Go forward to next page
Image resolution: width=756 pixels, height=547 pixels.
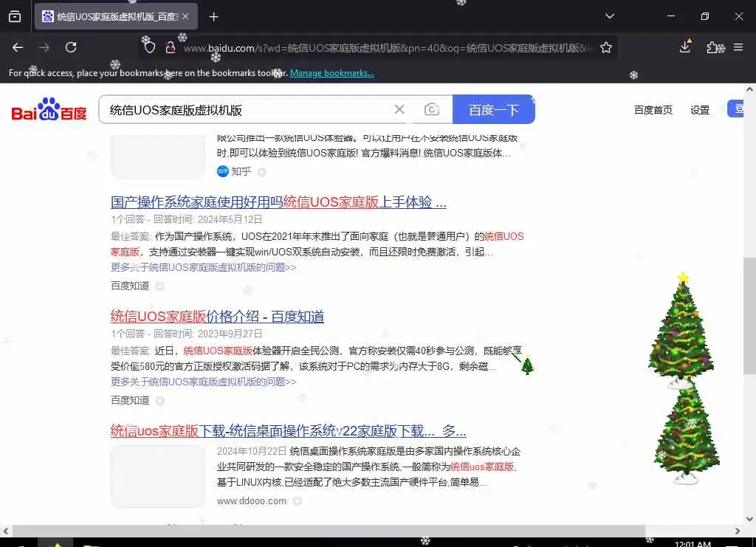click(44, 47)
